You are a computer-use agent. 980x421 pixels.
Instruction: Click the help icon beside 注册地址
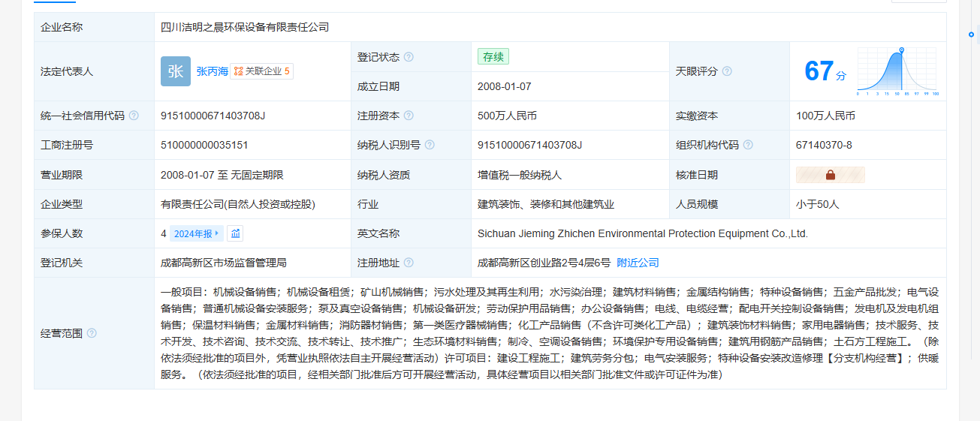tap(409, 263)
